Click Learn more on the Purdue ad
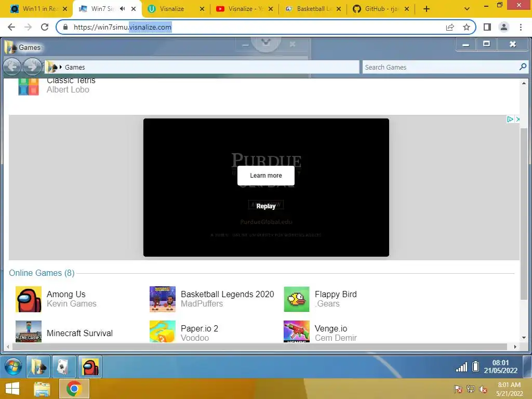Screen dimensions: 532x399 [x=266, y=176]
